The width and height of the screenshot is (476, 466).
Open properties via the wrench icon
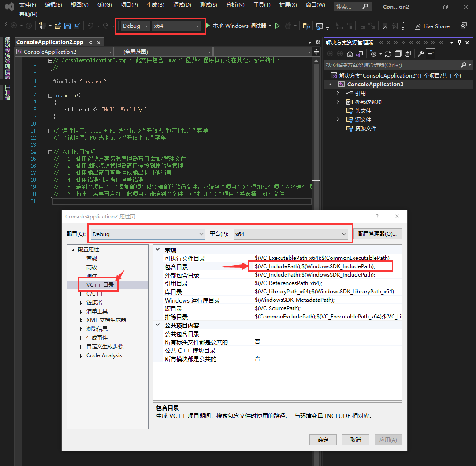tap(421, 54)
